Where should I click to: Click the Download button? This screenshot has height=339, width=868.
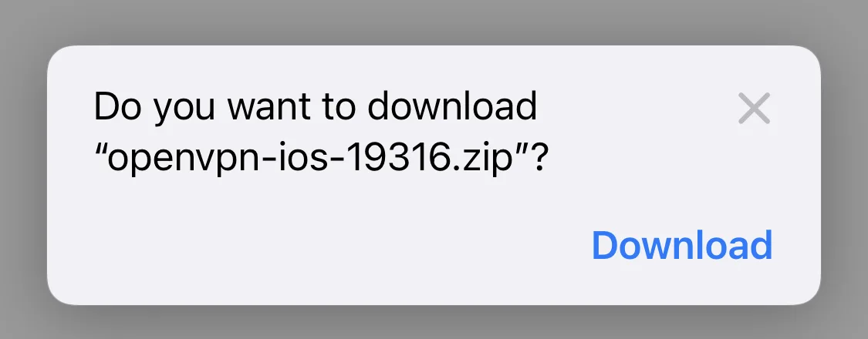click(x=682, y=245)
